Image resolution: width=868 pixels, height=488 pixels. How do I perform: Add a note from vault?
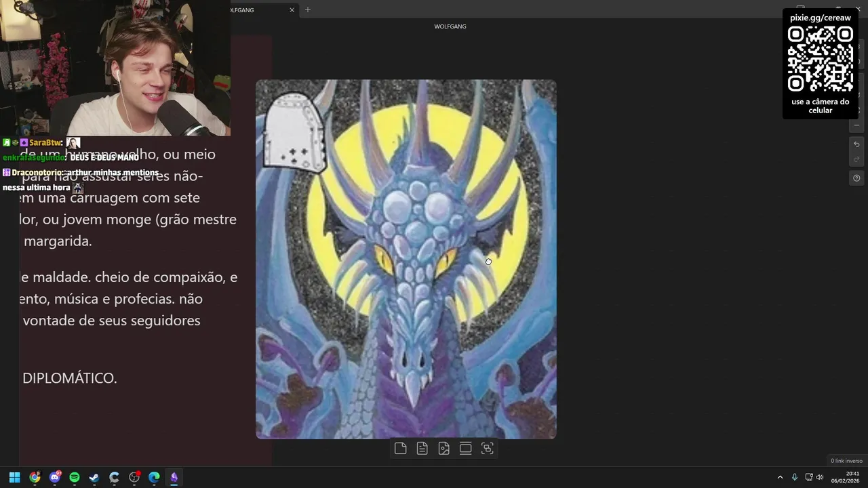[422, 448]
